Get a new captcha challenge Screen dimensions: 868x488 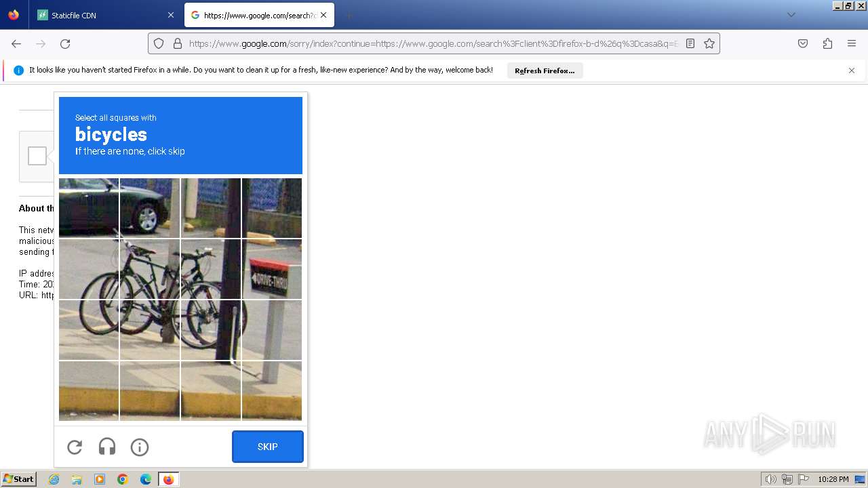[x=75, y=447]
